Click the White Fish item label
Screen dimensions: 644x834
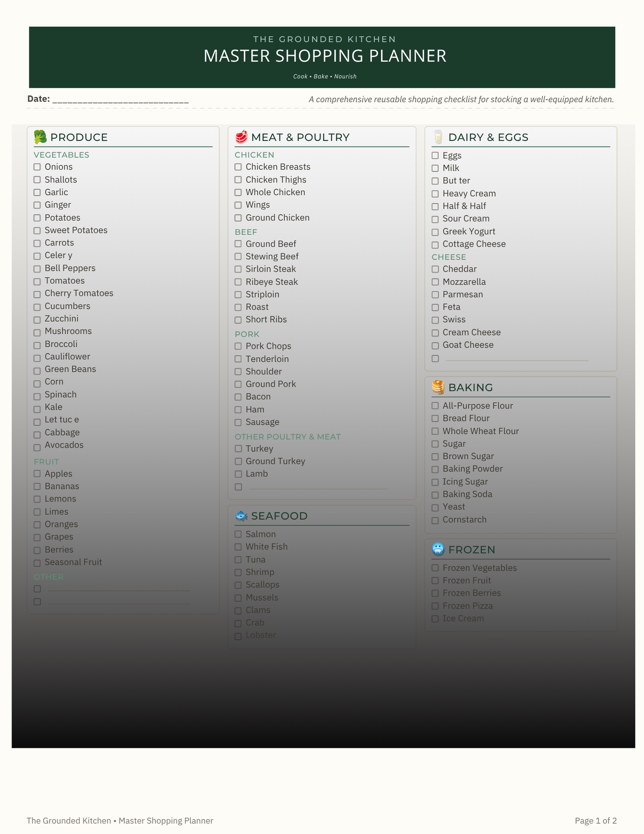click(x=267, y=546)
